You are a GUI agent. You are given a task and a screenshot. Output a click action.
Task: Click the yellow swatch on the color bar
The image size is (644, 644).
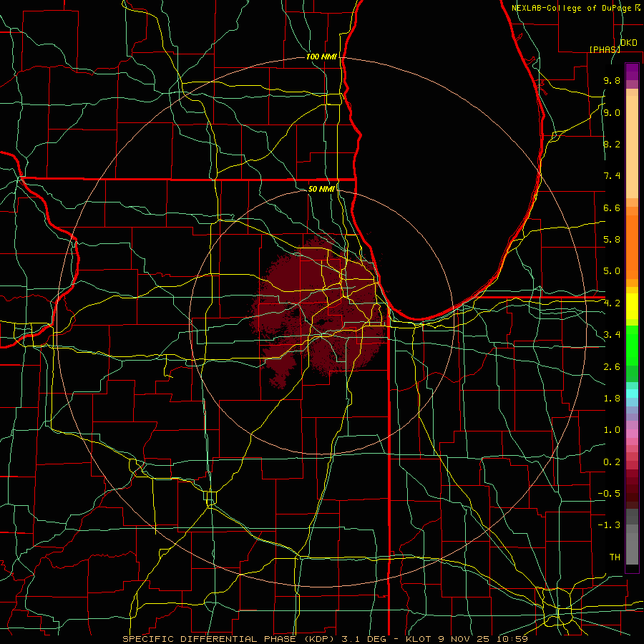tap(632, 306)
